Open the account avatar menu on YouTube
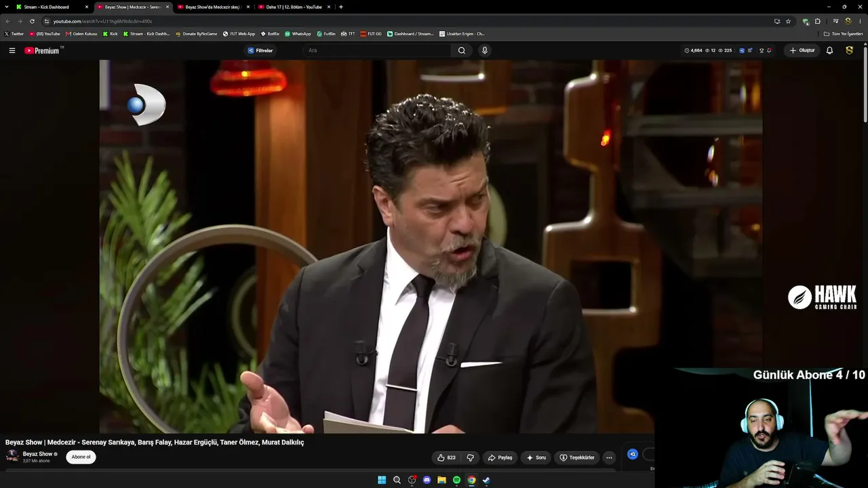The height and width of the screenshot is (488, 868). coord(849,50)
